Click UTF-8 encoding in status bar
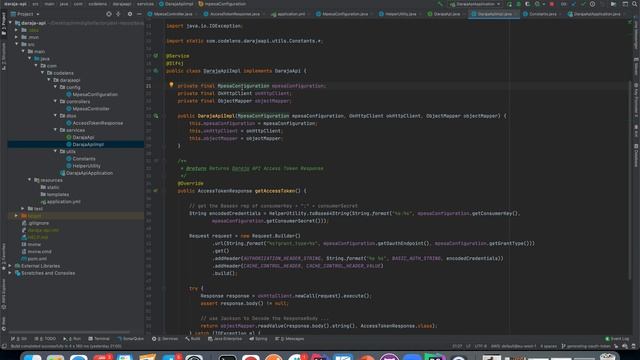 pos(480,346)
